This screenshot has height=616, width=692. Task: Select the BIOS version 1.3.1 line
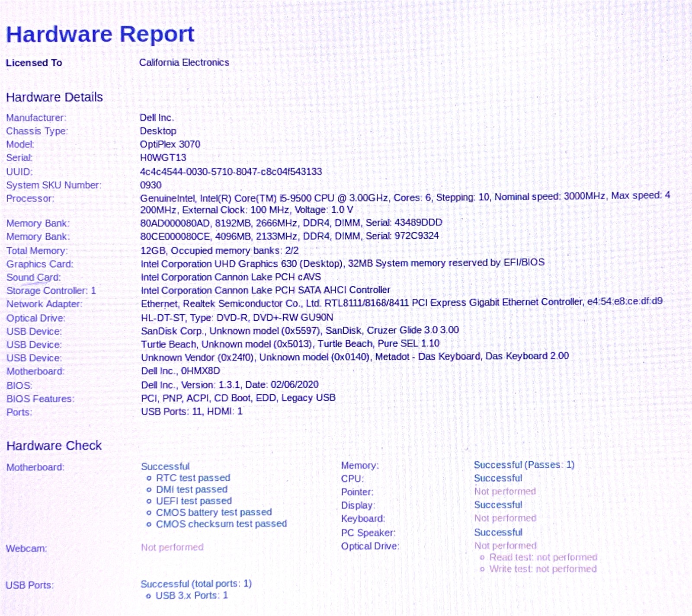230,385
